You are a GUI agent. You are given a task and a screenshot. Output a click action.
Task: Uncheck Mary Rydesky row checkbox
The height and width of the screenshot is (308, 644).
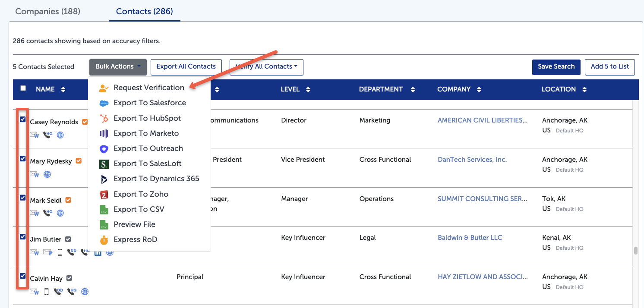[x=23, y=158]
